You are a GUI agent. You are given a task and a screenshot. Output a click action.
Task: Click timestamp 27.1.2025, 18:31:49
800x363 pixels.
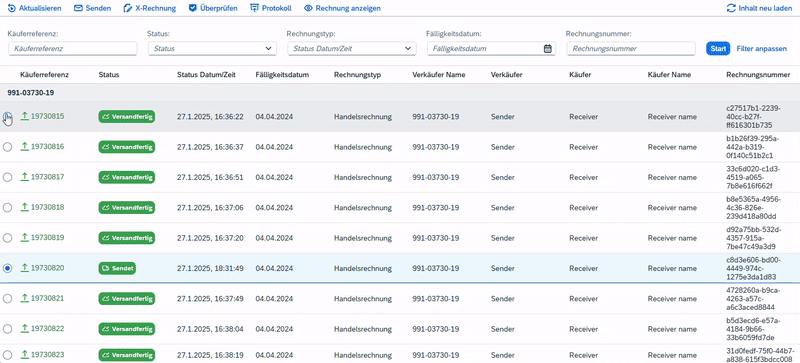210,268
